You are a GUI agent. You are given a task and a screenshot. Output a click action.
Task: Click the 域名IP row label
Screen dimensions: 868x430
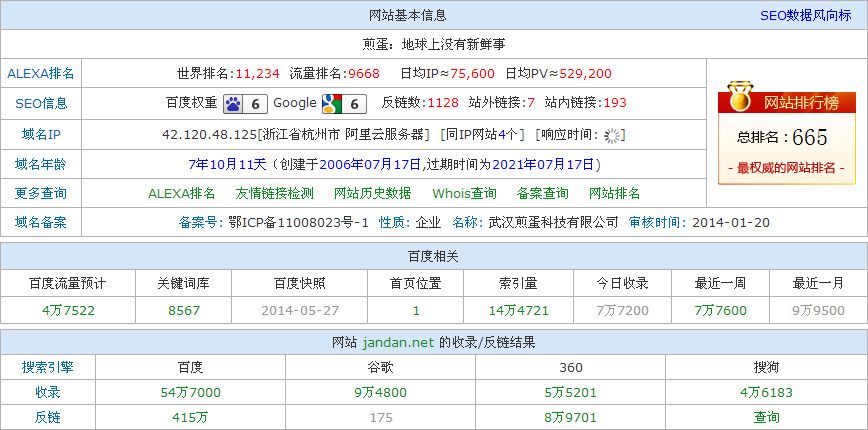click(41, 134)
